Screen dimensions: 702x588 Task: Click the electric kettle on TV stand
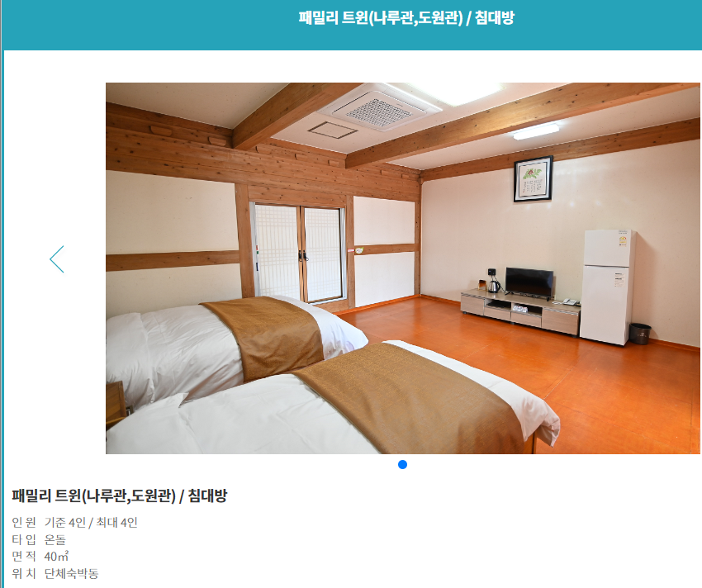pyautogui.click(x=493, y=285)
